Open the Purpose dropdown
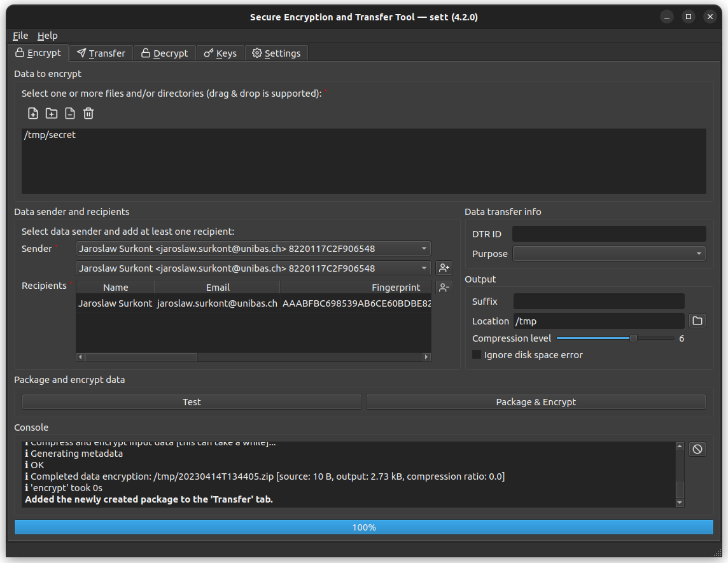This screenshot has width=728, height=563. click(x=609, y=254)
